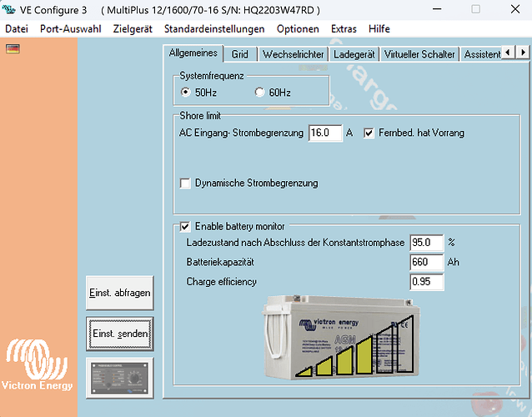The height and width of the screenshot is (417, 532).
Task: Open the remote control panel image button
Action: tap(120, 378)
